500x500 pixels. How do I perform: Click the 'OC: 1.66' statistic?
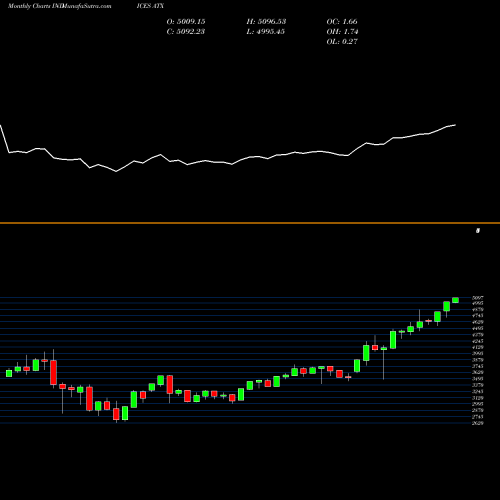[x=342, y=22]
